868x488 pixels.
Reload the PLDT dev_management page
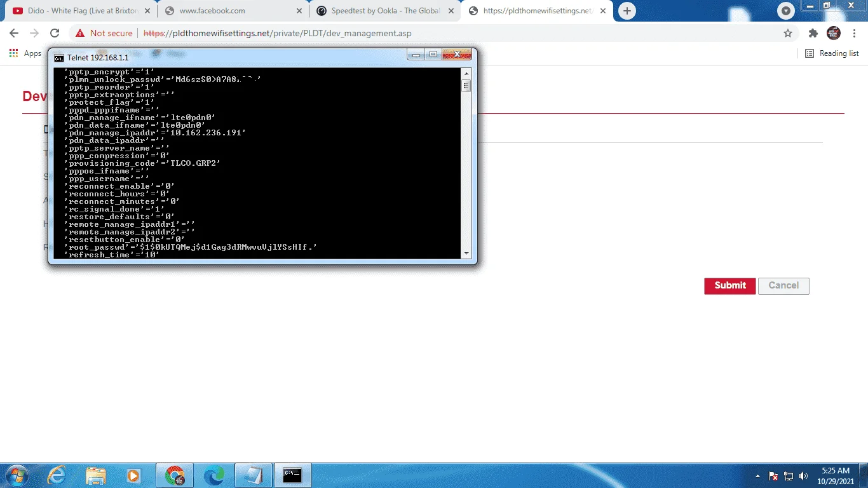click(x=55, y=33)
